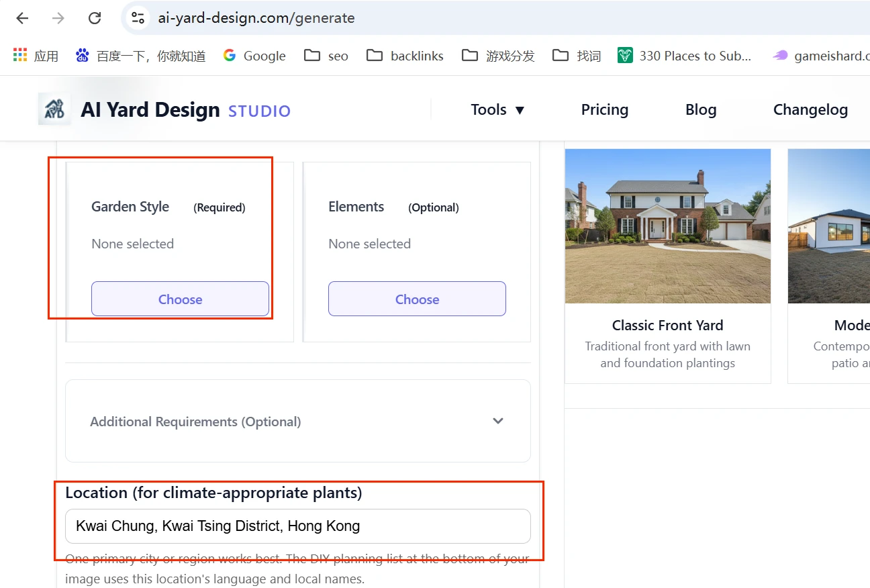This screenshot has width=870, height=588.
Task: Click the AI Yard Design STUDIO title
Action: (x=186, y=109)
